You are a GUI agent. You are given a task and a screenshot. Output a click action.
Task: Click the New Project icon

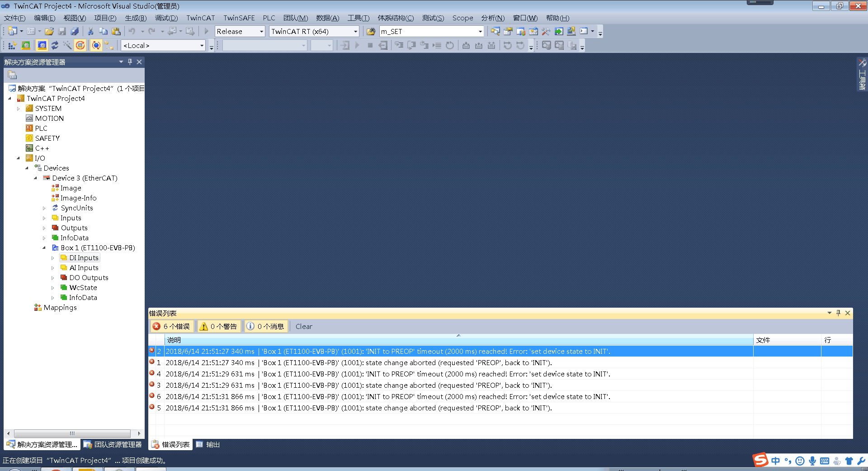[x=12, y=31]
